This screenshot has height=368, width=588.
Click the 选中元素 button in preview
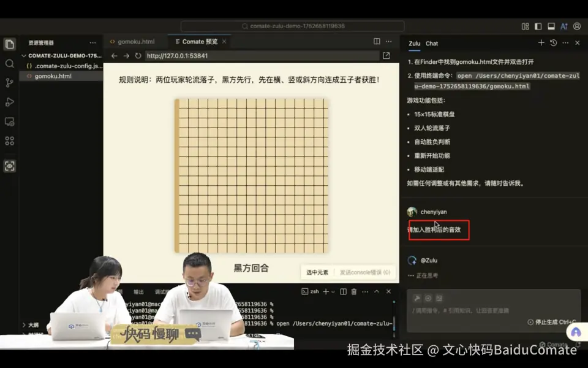coord(317,272)
